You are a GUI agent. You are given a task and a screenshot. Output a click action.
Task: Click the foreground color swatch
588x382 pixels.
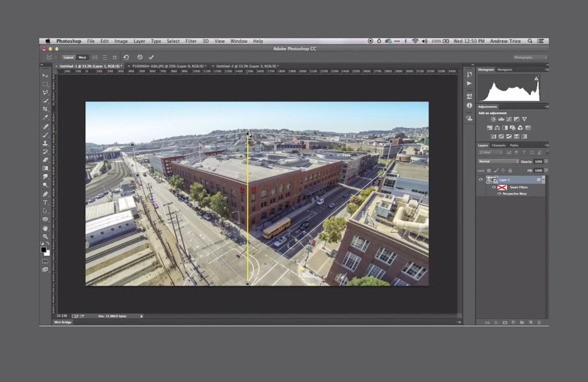click(x=43, y=250)
